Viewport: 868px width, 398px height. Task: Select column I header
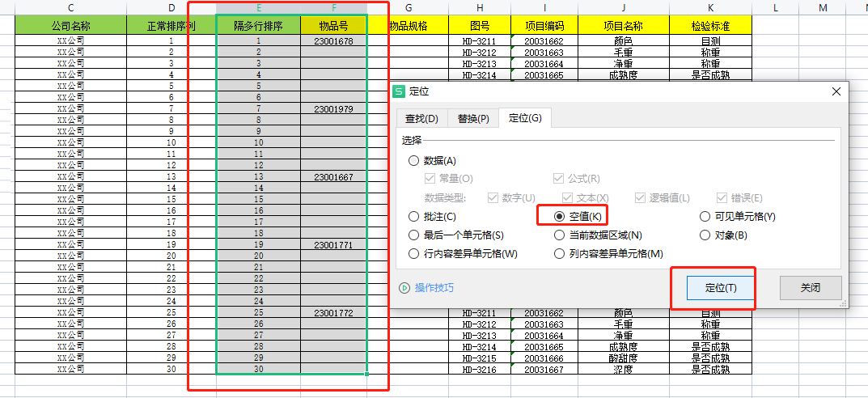pyautogui.click(x=544, y=7)
